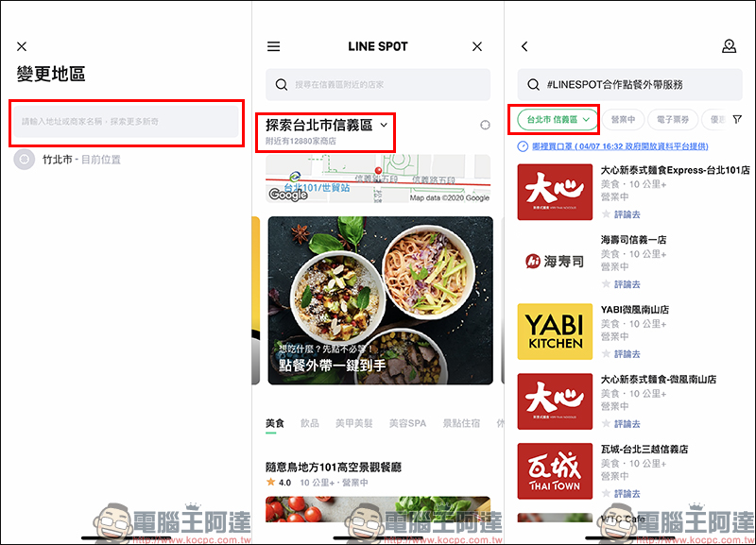
Task: Open the 大心 logo for 微風南山店
Action: [555, 401]
